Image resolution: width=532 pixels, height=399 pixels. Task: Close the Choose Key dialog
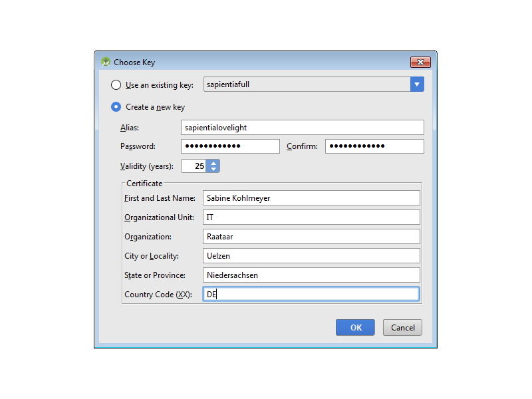420,62
